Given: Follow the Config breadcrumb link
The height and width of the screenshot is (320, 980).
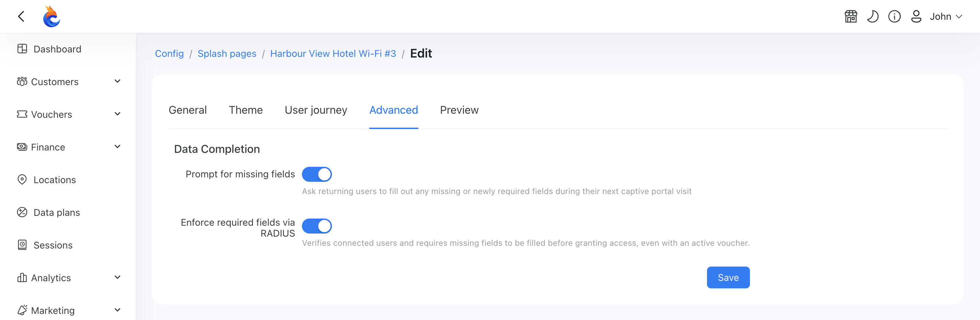Looking at the screenshot, I should [x=169, y=53].
